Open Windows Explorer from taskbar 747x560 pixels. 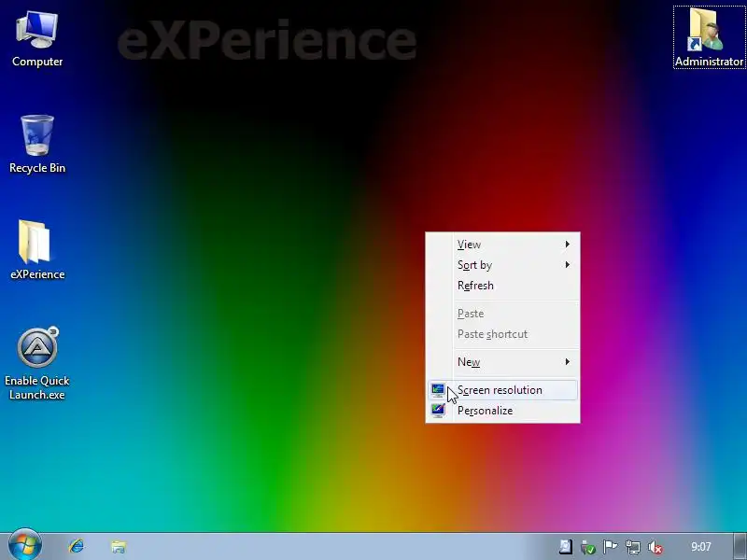click(x=119, y=546)
